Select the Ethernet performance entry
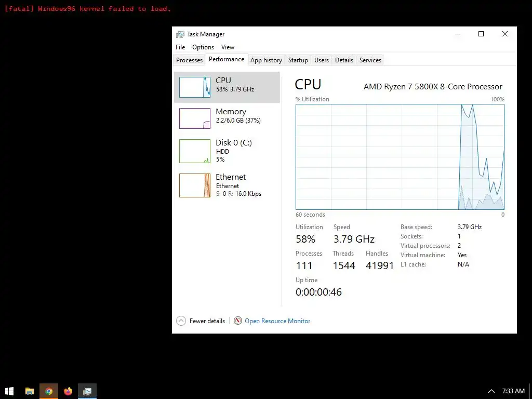The image size is (532, 399). point(227,185)
